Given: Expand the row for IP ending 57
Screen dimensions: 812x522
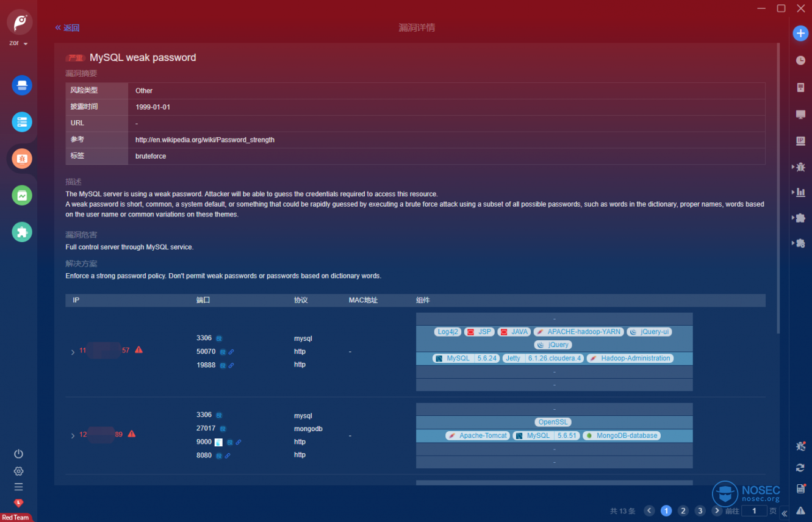Looking at the screenshot, I should pos(73,352).
